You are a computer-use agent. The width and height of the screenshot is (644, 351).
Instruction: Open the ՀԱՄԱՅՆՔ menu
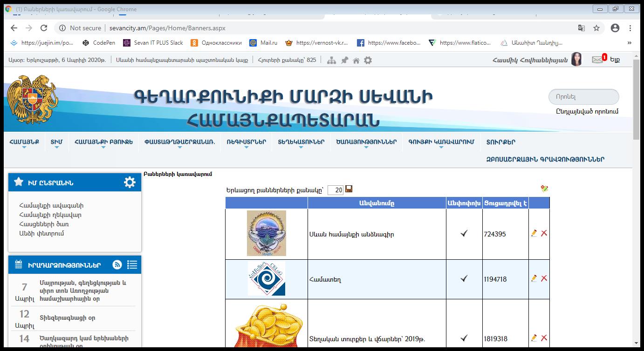pos(24,142)
